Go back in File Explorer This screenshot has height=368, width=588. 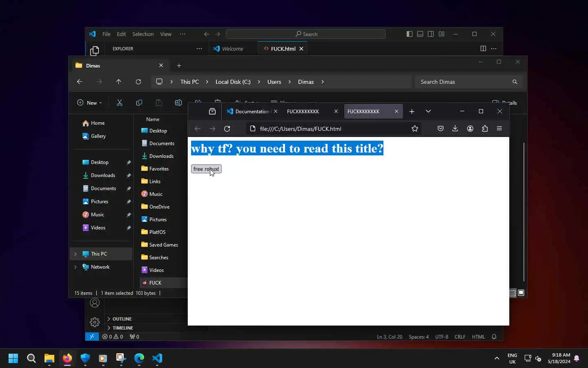[80, 82]
